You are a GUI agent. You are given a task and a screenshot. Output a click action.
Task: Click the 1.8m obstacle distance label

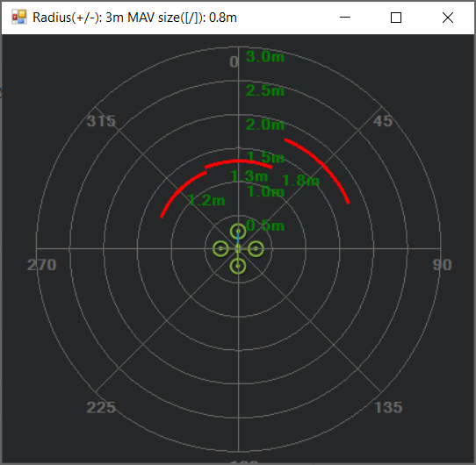tap(300, 181)
